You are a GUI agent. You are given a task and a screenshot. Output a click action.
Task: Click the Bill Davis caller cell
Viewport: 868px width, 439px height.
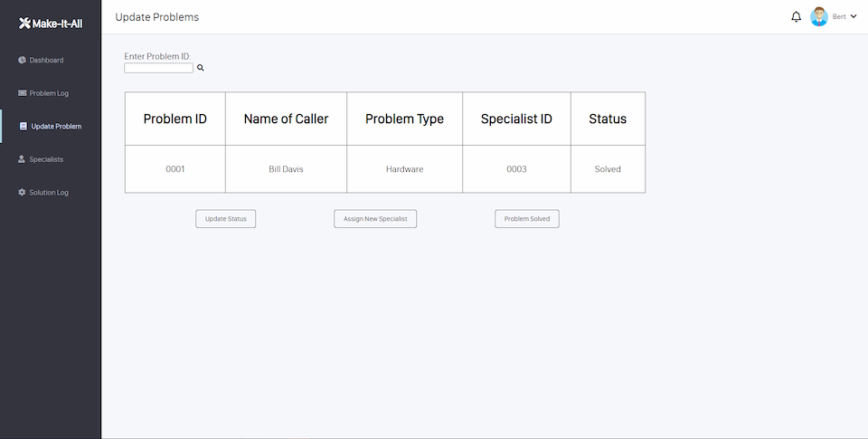[286, 169]
